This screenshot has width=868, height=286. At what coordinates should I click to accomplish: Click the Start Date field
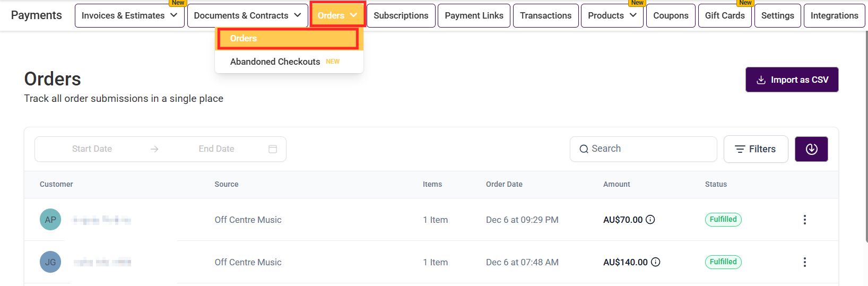[x=92, y=149]
